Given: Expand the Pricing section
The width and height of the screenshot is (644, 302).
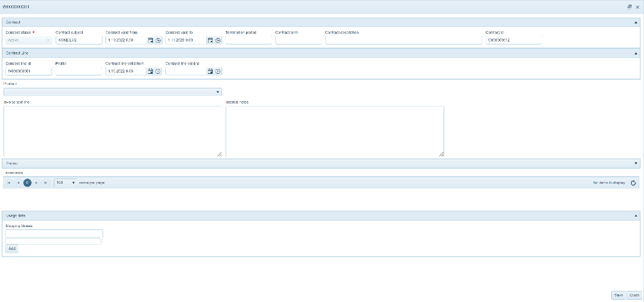Looking at the screenshot, I should (x=636, y=163).
